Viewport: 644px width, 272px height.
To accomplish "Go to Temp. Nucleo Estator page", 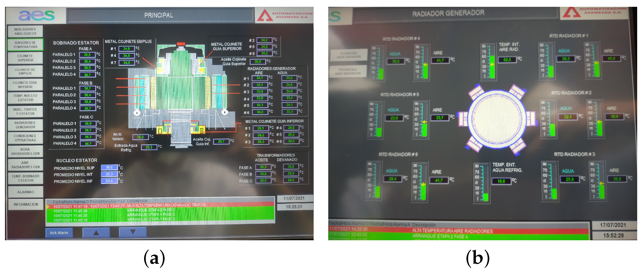I will click(x=25, y=98).
